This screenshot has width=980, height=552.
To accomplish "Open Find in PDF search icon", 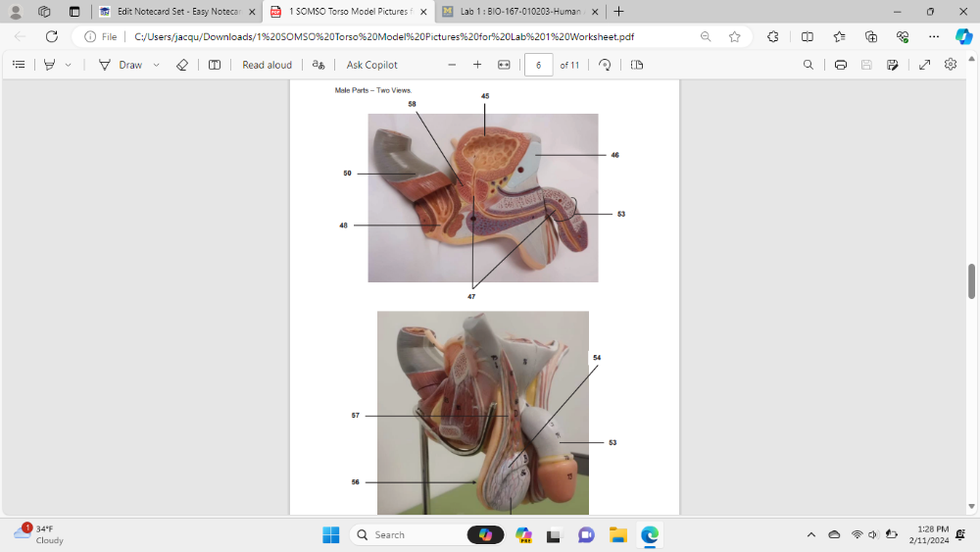I will click(x=808, y=65).
